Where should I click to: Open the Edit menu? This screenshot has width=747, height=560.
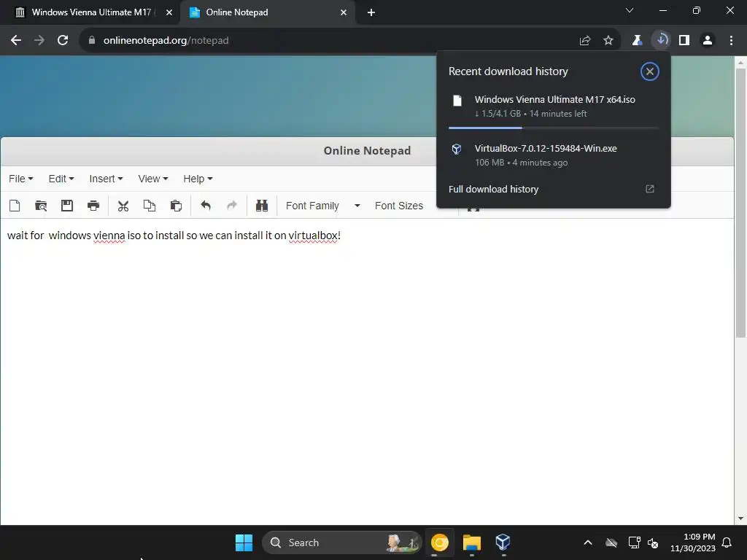(x=61, y=179)
